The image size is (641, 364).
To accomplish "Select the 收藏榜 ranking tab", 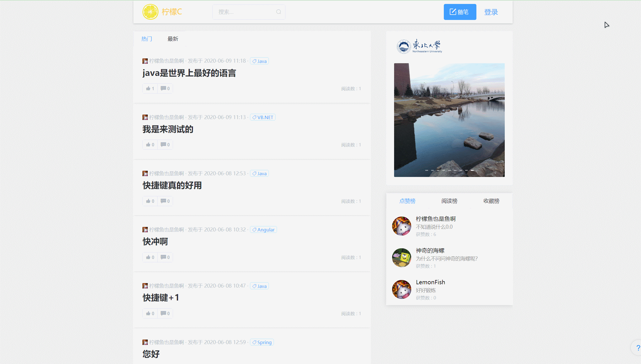I will tap(491, 201).
